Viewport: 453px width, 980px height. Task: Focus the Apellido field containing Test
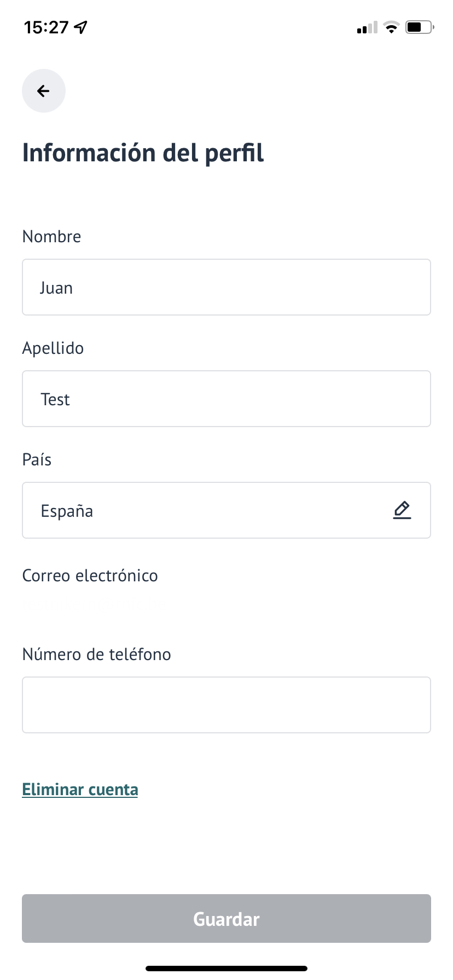(226, 399)
